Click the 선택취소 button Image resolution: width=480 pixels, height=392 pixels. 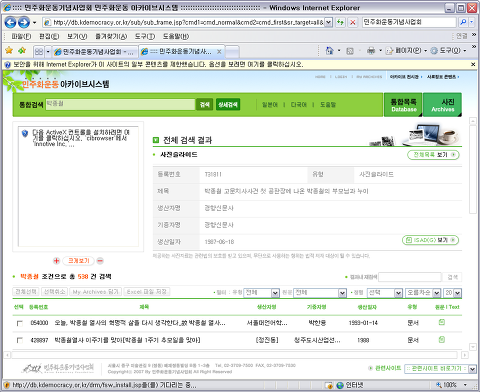click(x=54, y=292)
